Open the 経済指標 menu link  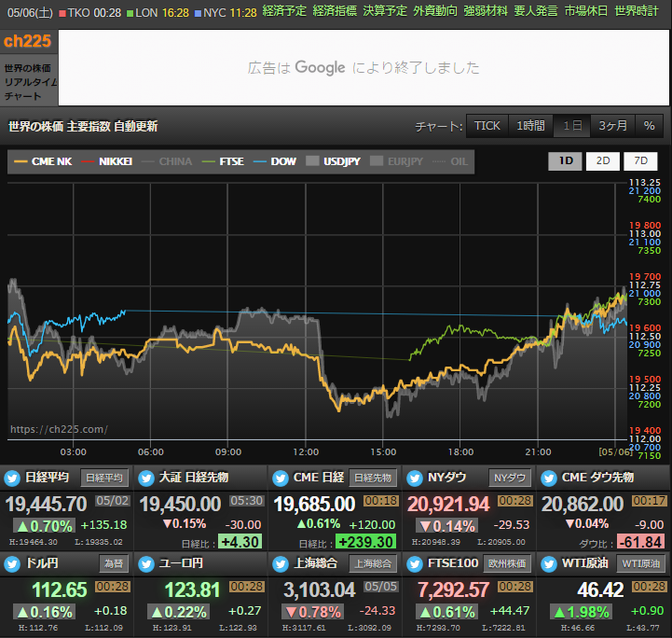[335, 11]
